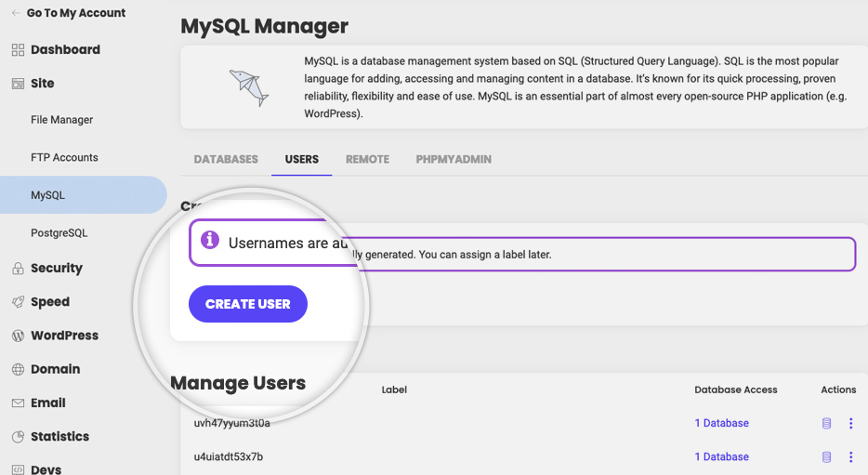Click the Speed rocket icon
The height and width of the screenshot is (475, 868).
pos(18,302)
